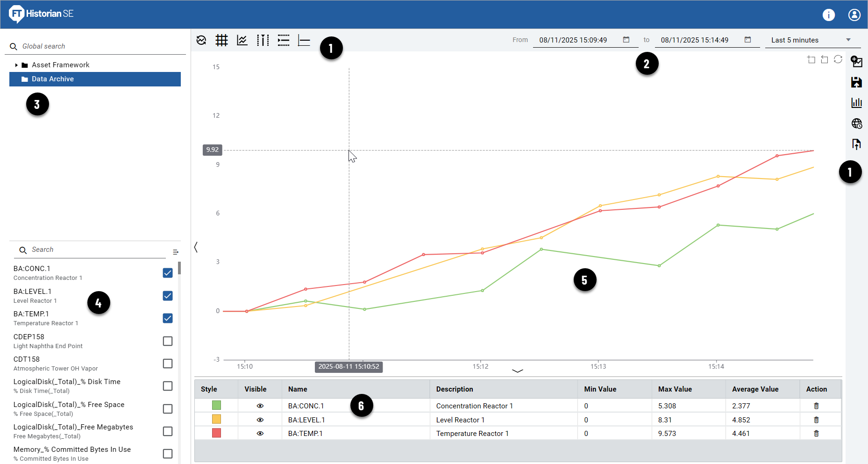Hide BA:LEVEL.1 using its eye toggle
This screenshot has width=868, height=464.
point(260,420)
